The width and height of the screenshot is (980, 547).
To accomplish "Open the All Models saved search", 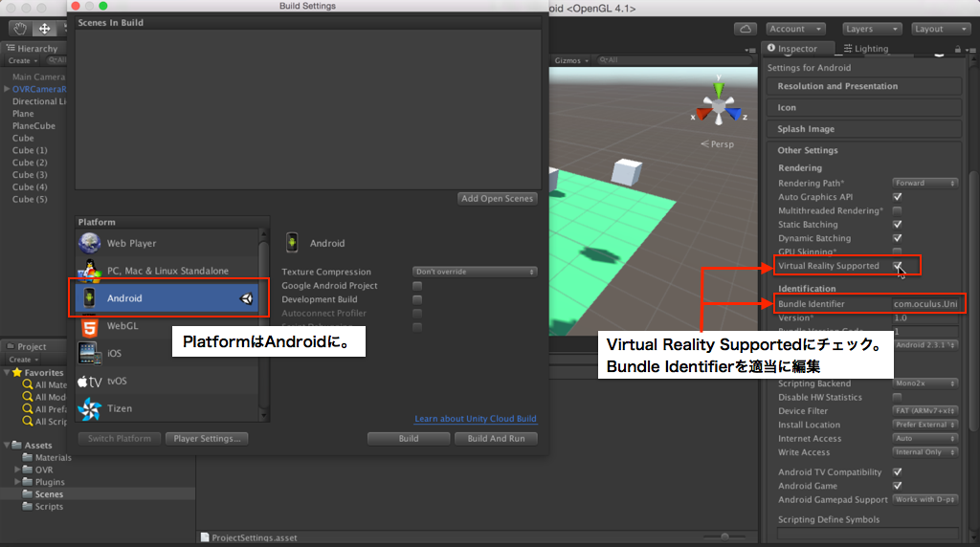I will coord(44,397).
